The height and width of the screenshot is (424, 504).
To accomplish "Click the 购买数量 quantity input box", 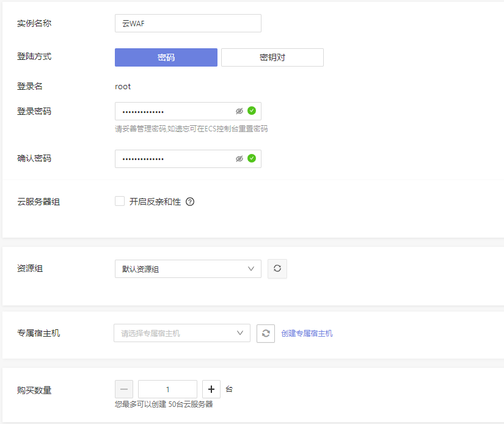I will [167, 389].
